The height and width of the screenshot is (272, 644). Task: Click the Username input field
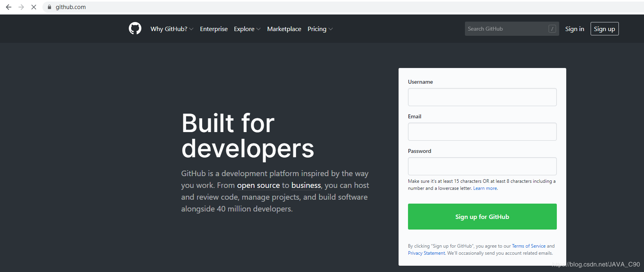click(482, 97)
